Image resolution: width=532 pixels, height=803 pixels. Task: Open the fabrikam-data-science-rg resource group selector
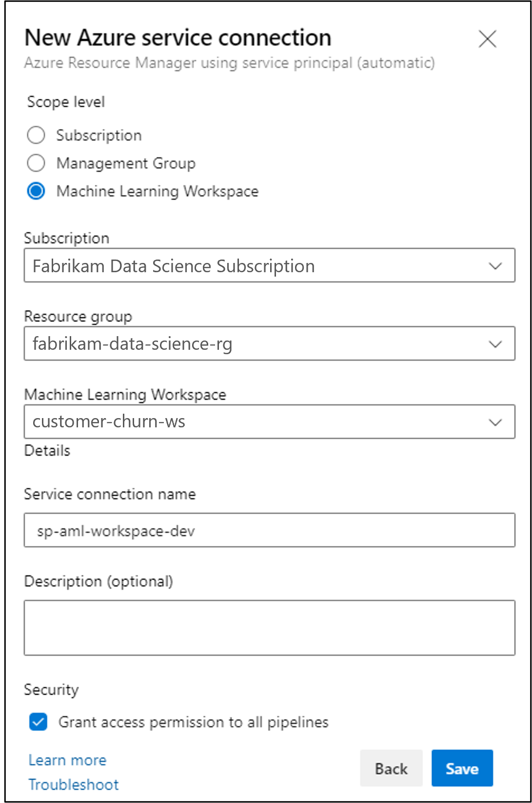[268, 343]
